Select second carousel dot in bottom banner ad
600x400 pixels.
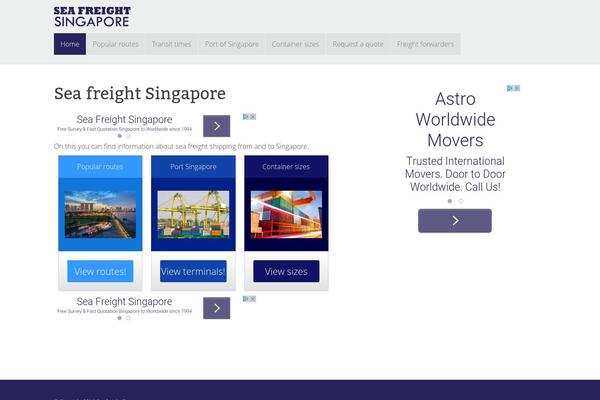click(128, 318)
